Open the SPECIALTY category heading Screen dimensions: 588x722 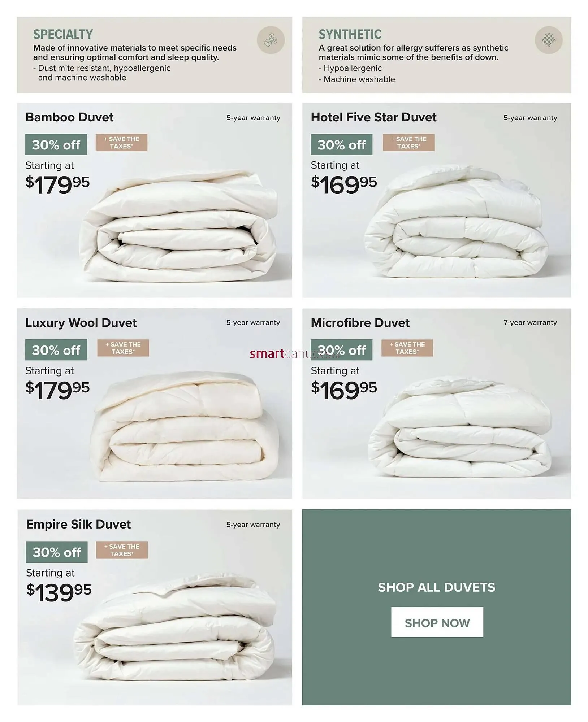tap(63, 34)
